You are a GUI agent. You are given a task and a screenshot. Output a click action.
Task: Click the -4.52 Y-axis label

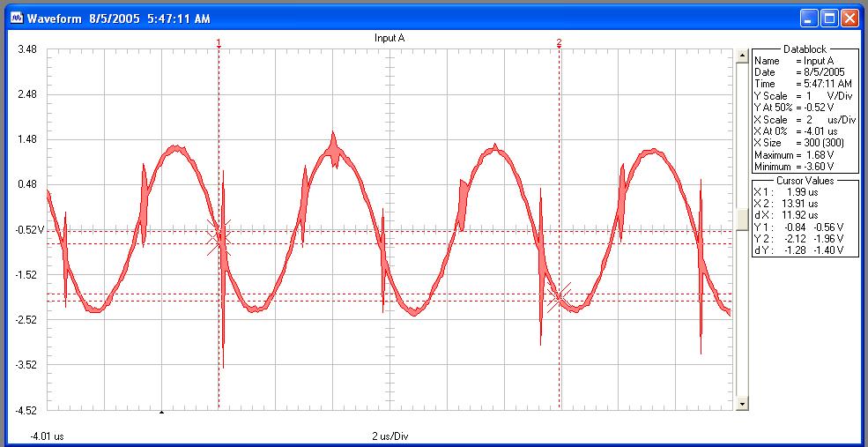click(26, 411)
